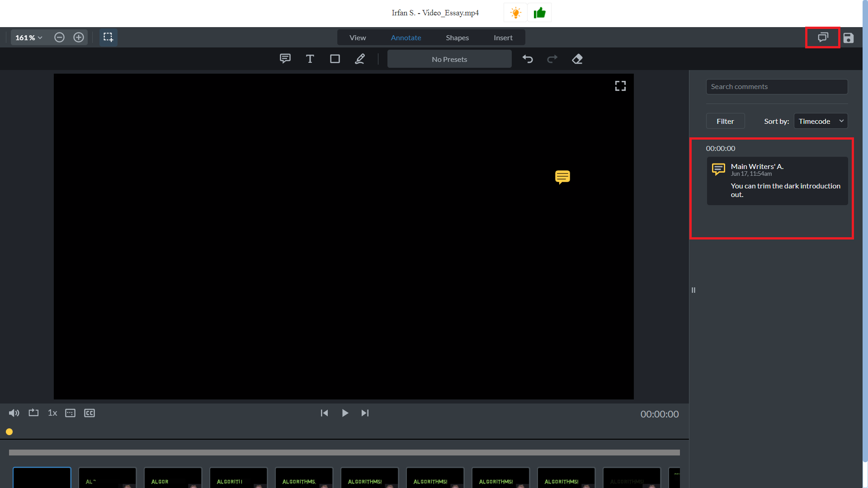
Task: Click the comments panel collapse handle
Action: (693, 290)
